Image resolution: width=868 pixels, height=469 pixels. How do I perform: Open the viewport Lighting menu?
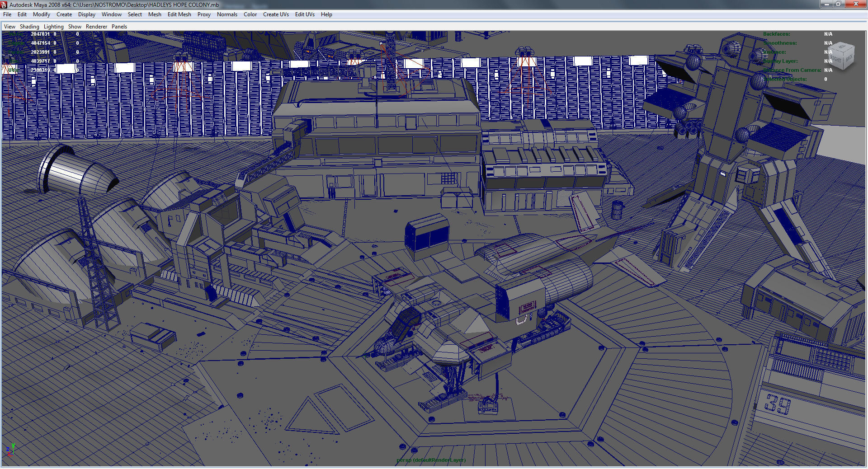53,27
